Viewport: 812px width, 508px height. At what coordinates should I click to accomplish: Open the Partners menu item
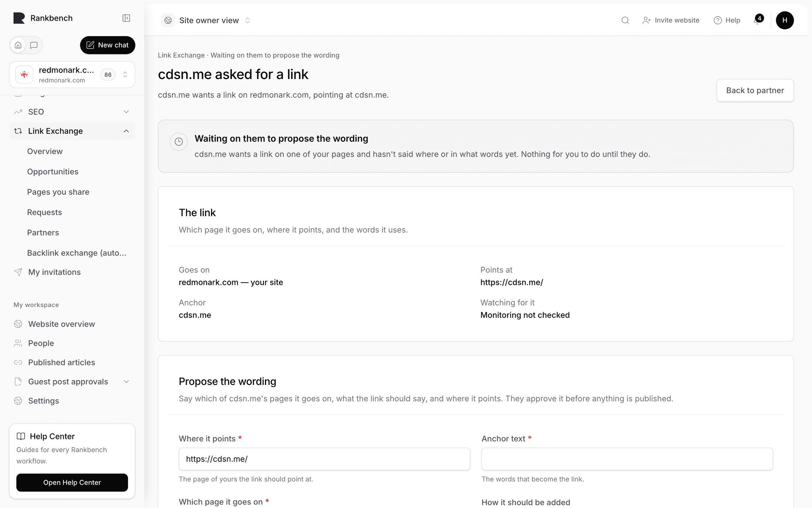pos(43,232)
